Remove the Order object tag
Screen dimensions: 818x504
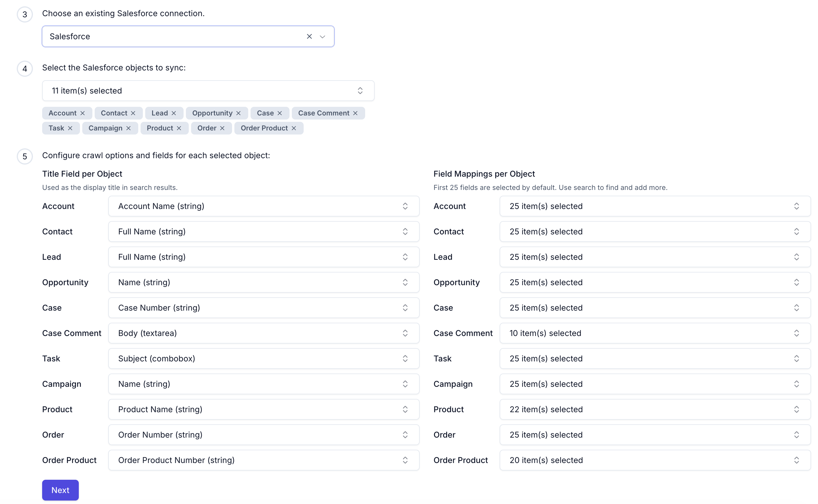coord(222,128)
